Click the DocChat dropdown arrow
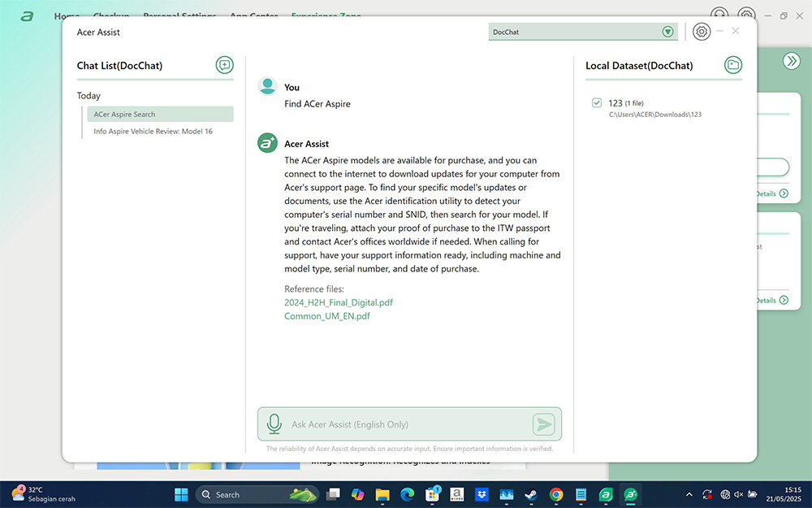Screen dimensions: 812x508 [x=668, y=32]
